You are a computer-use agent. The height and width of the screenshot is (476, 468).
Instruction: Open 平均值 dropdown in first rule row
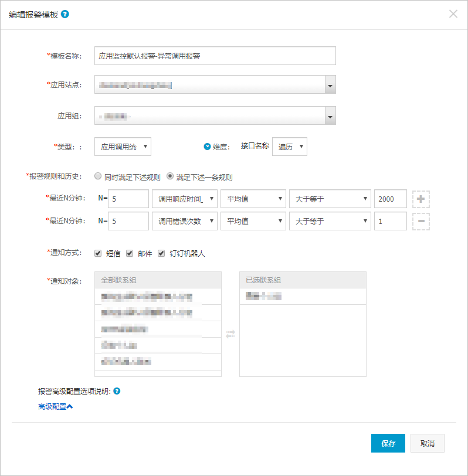[x=253, y=199]
